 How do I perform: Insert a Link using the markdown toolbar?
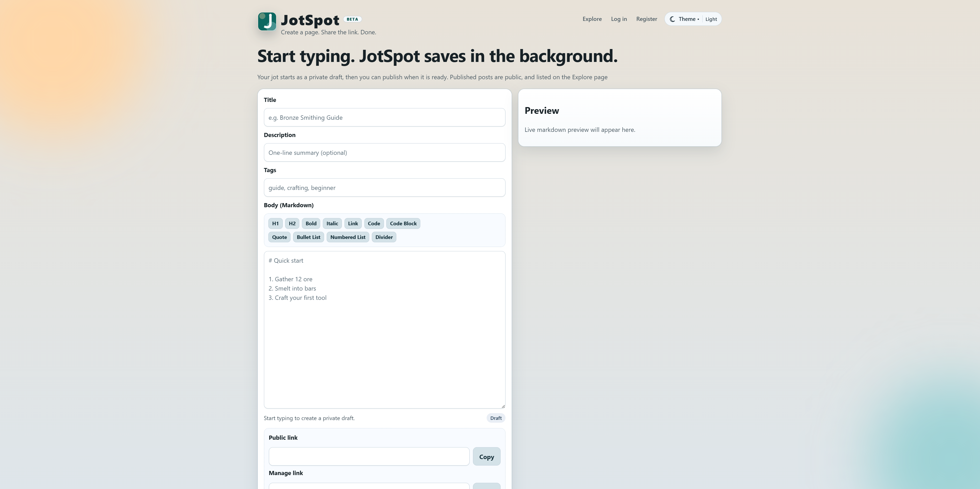352,223
